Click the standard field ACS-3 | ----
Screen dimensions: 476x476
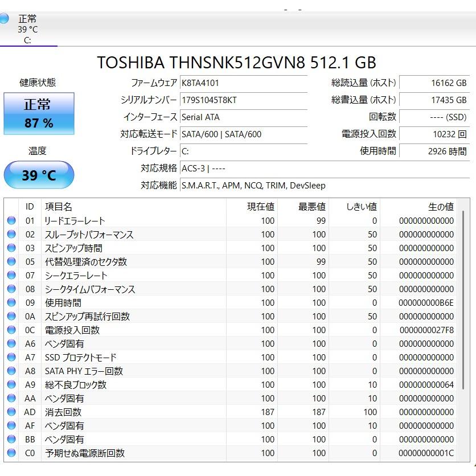(x=325, y=168)
